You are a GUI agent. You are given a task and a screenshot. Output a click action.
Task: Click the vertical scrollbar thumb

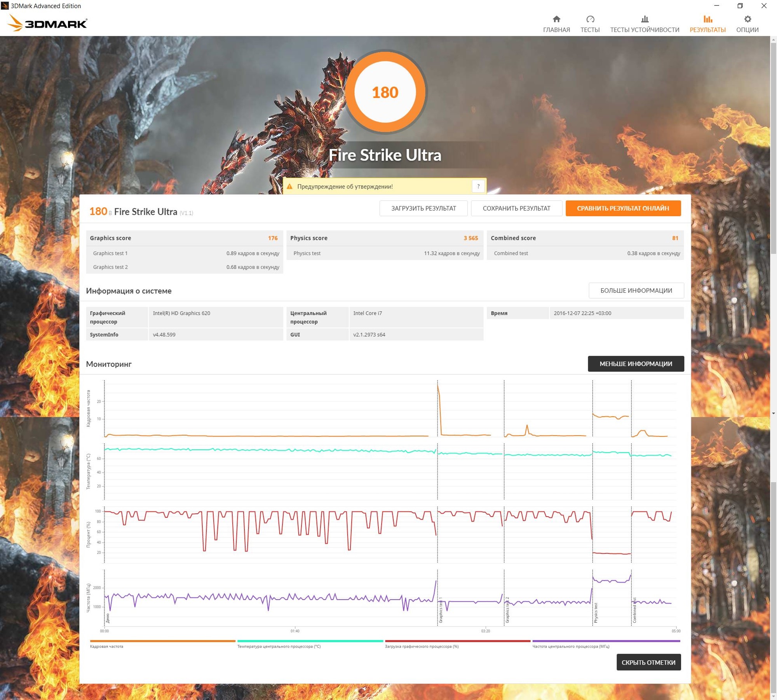[x=773, y=148]
